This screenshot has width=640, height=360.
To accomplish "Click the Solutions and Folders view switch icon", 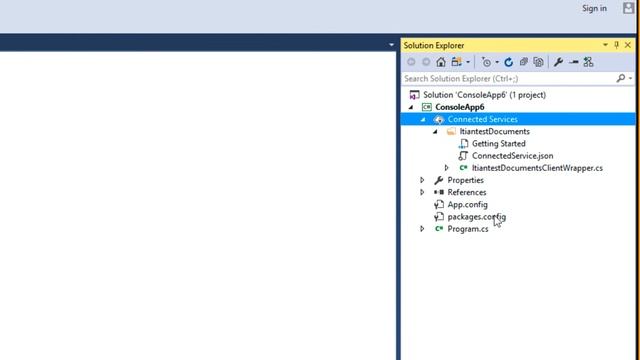I will [x=457, y=62].
